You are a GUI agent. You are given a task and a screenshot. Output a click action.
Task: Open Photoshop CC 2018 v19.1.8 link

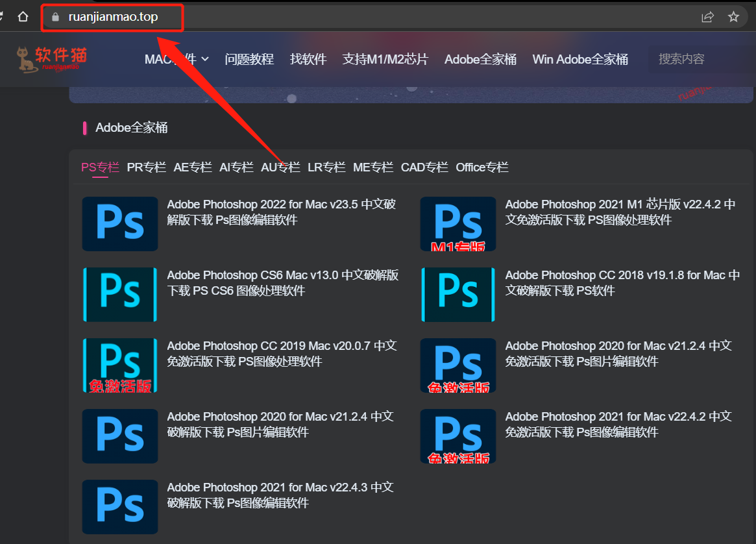pyautogui.click(x=622, y=283)
